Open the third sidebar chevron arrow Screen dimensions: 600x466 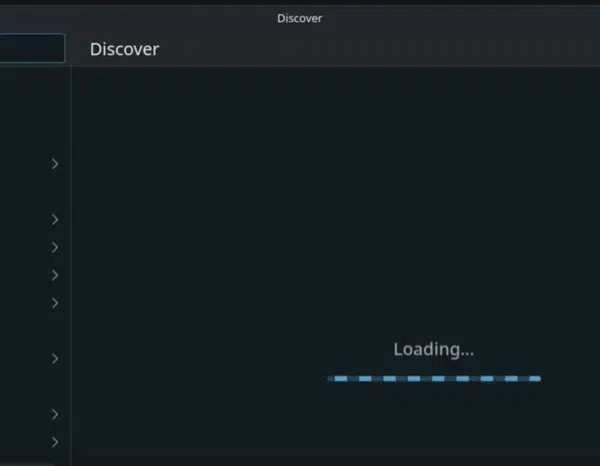pyautogui.click(x=55, y=248)
